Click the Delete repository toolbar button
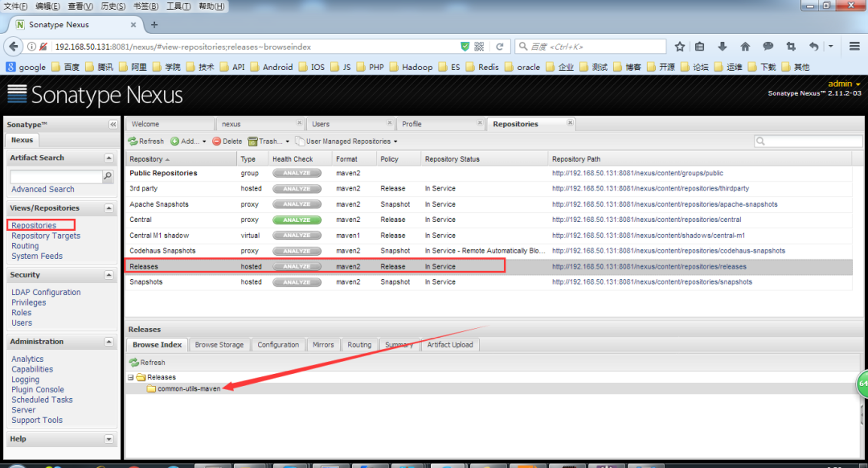Viewport: 868px width, 468px height. (227, 141)
